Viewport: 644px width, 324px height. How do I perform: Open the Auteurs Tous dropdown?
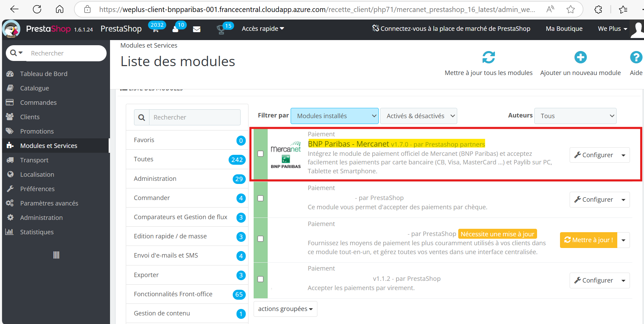575,116
